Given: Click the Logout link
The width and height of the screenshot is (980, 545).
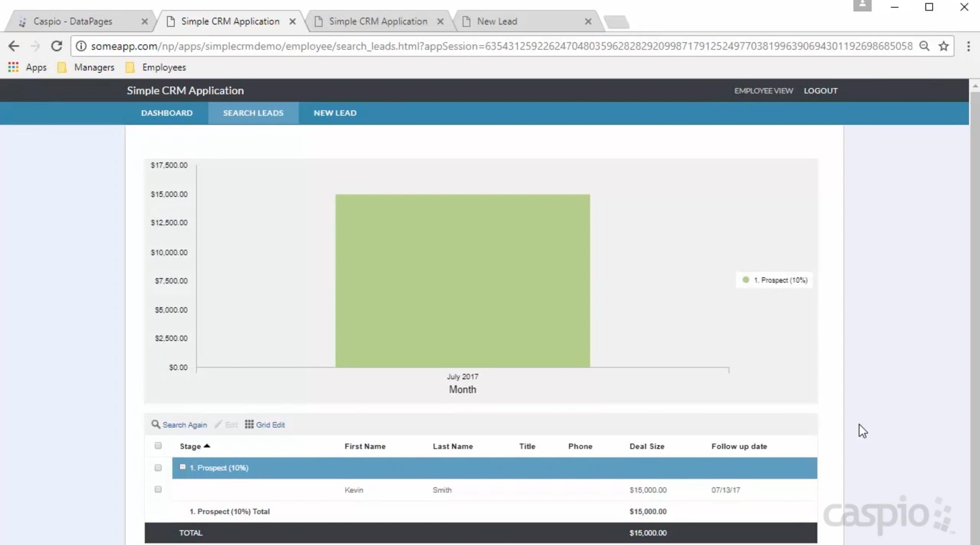Looking at the screenshot, I should (820, 90).
